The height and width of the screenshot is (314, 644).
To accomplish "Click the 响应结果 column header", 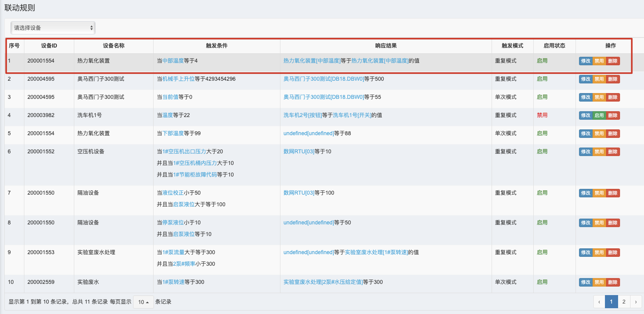I will point(386,46).
